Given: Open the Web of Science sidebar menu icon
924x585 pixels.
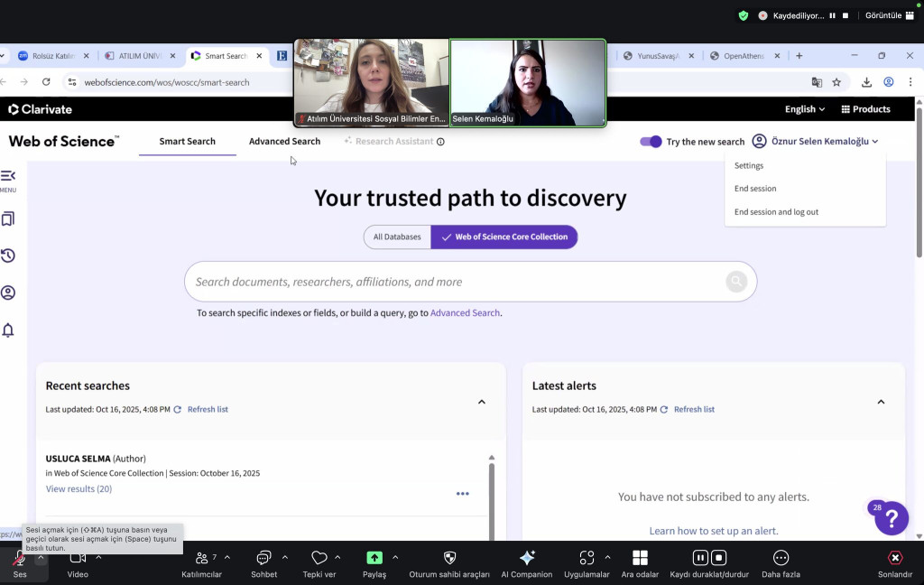Looking at the screenshot, I should (x=8, y=176).
